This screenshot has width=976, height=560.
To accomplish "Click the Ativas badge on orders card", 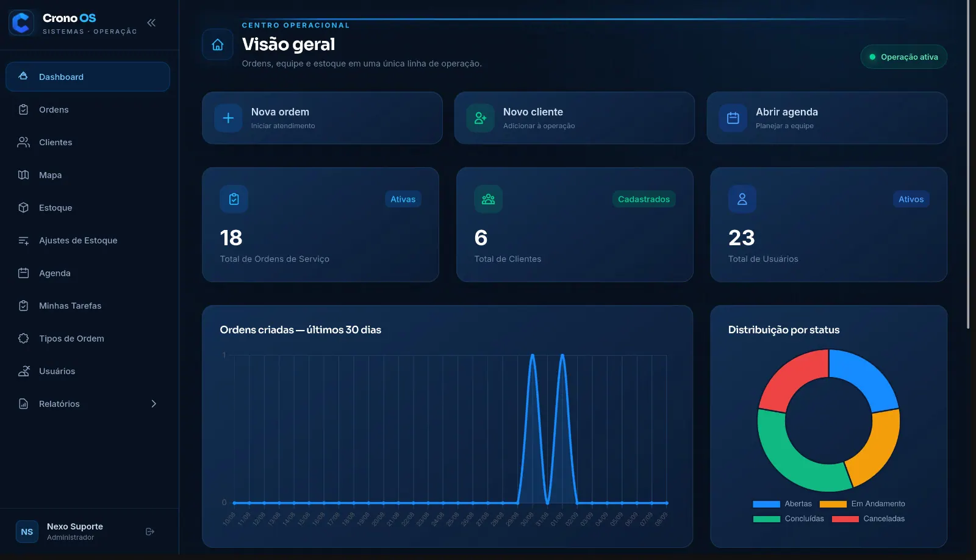I will click(403, 199).
